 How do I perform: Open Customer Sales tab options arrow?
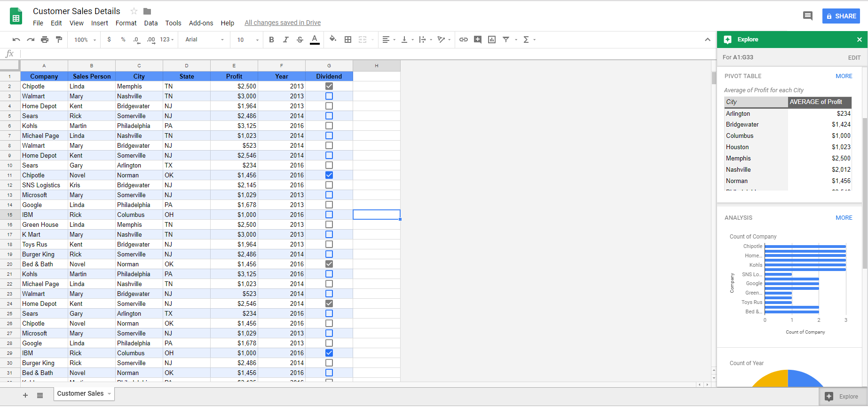(x=110, y=394)
